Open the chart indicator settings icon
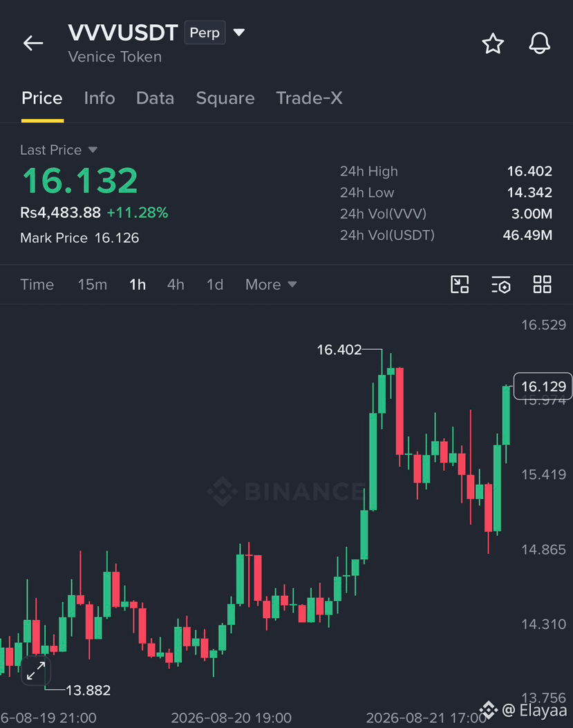The image size is (573, 728). (501, 285)
